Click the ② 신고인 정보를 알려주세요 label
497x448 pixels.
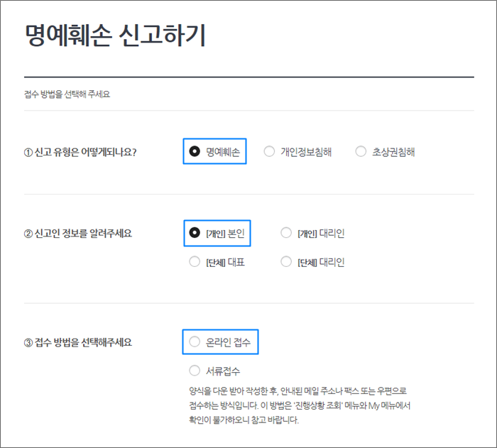pyautogui.click(x=78, y=234)
